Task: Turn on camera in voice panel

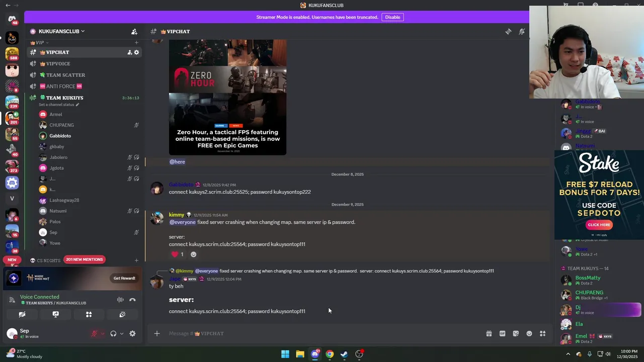Action: [22, 314]
